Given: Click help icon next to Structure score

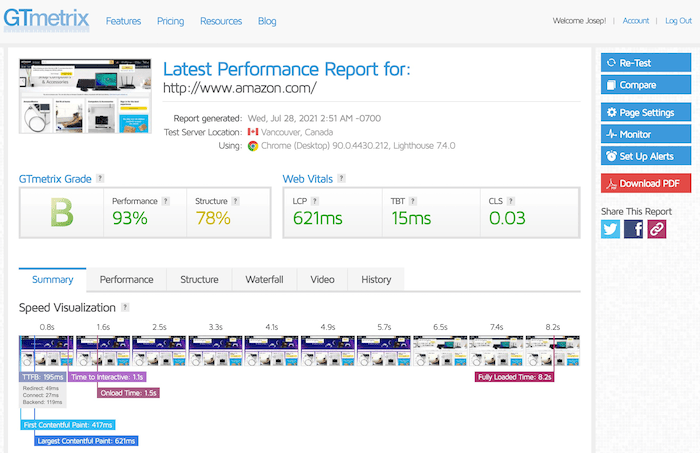Looking at the screenshot, I should point(235,201).
